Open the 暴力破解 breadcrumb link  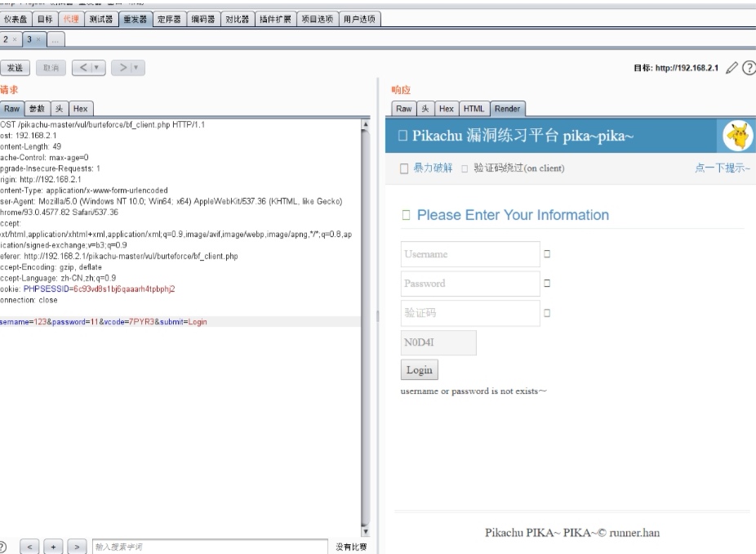click(433, 168)
